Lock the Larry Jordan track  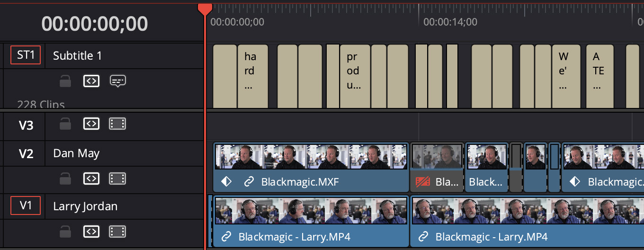point(65,232)
